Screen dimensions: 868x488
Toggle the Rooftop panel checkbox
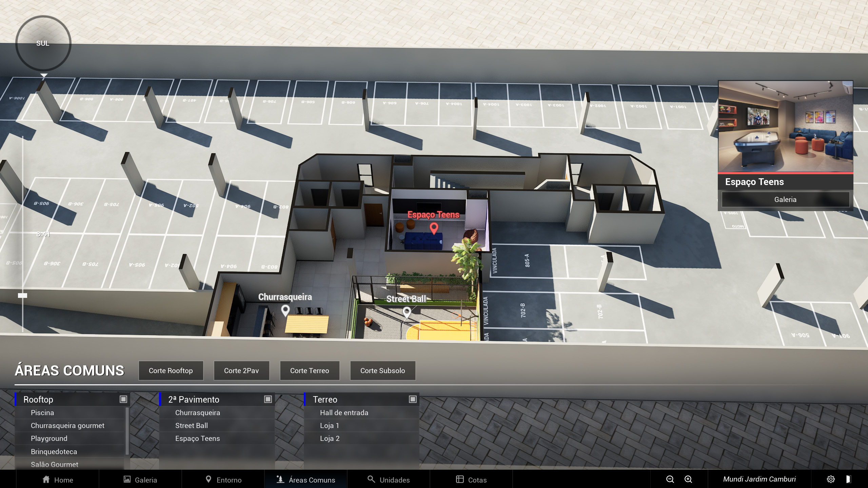click(x=123, y=399)
